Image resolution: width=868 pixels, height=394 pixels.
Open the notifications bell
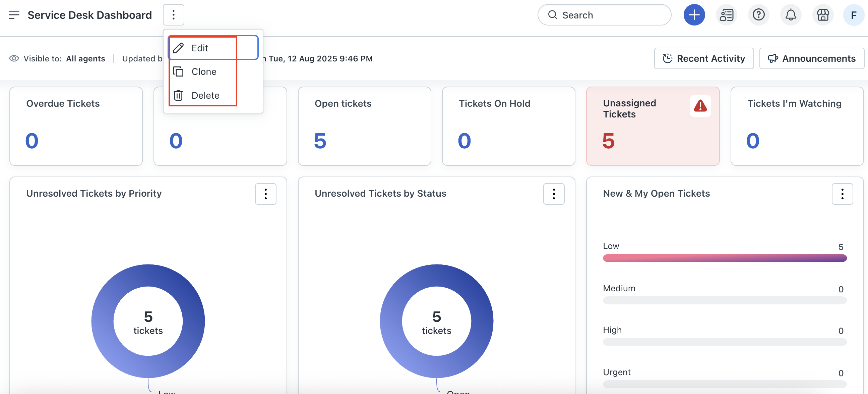click(791, 15)
